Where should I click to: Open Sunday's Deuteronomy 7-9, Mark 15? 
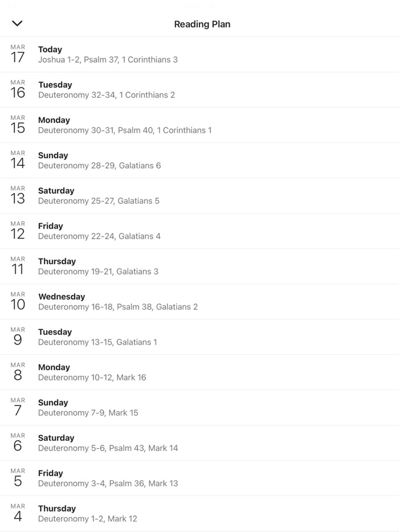pyautogui.click(x=88, y=408)
